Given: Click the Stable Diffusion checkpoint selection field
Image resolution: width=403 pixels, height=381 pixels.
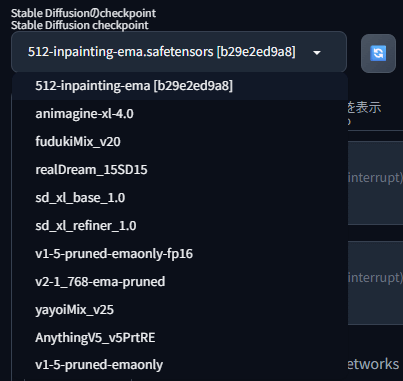Looking at the screenshot, I should click(x=179, y=52).
